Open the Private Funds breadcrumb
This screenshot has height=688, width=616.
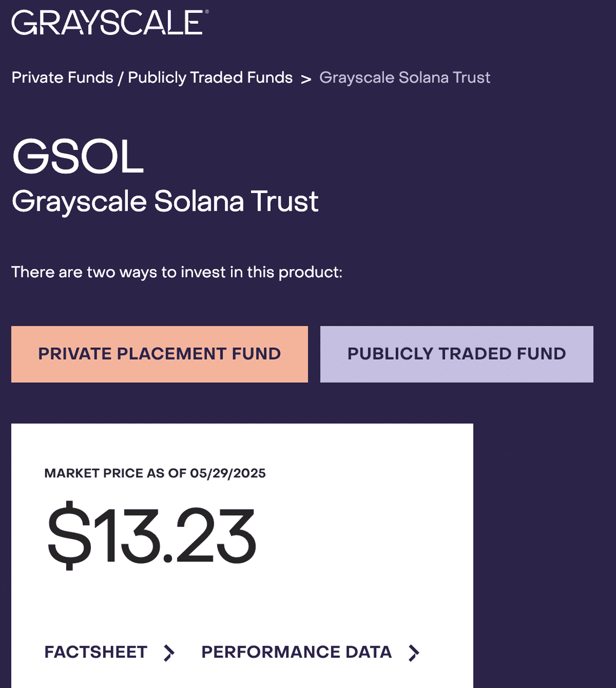point(62,77)
